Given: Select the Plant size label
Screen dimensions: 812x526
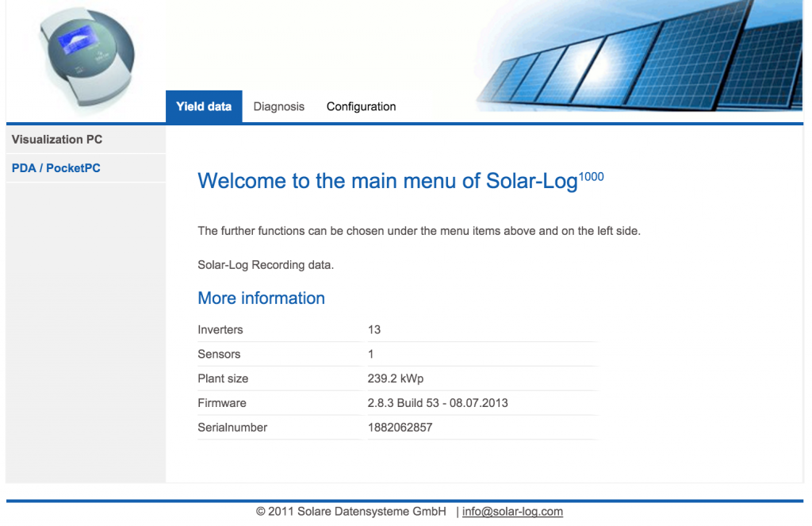Looking at the screenshot, I should [223, 378].
